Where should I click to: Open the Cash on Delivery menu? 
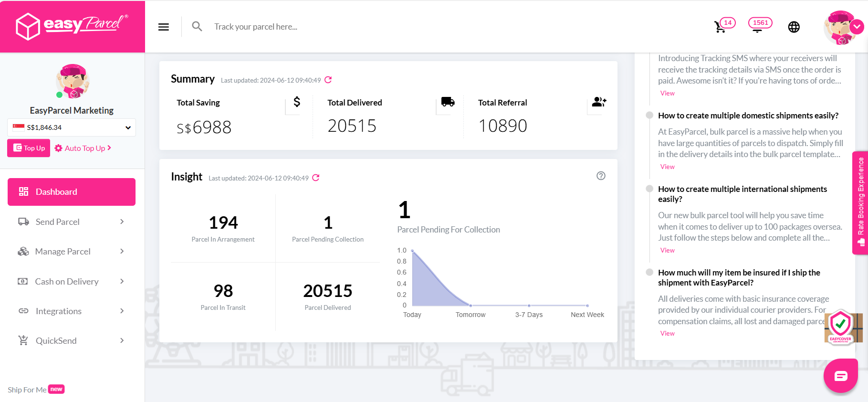72,281
